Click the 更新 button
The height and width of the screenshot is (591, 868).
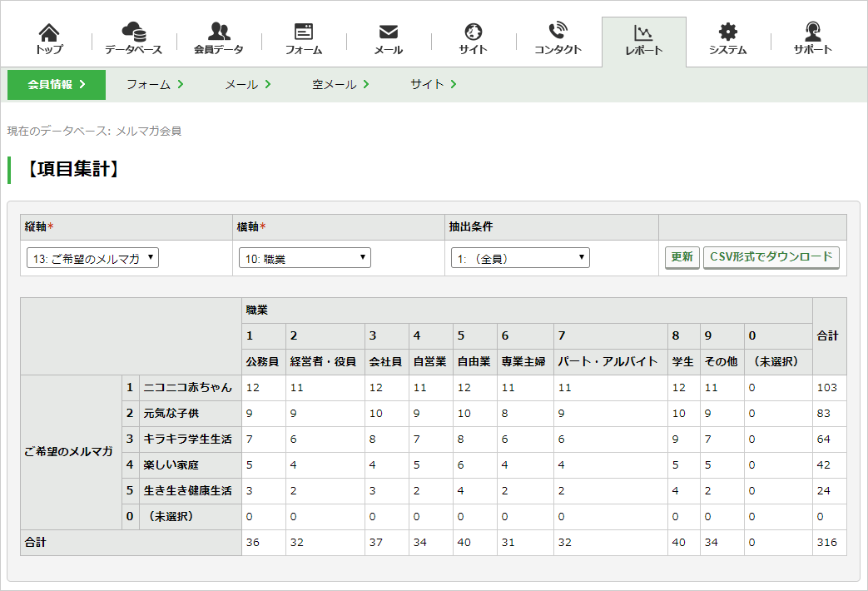[682, 257]
